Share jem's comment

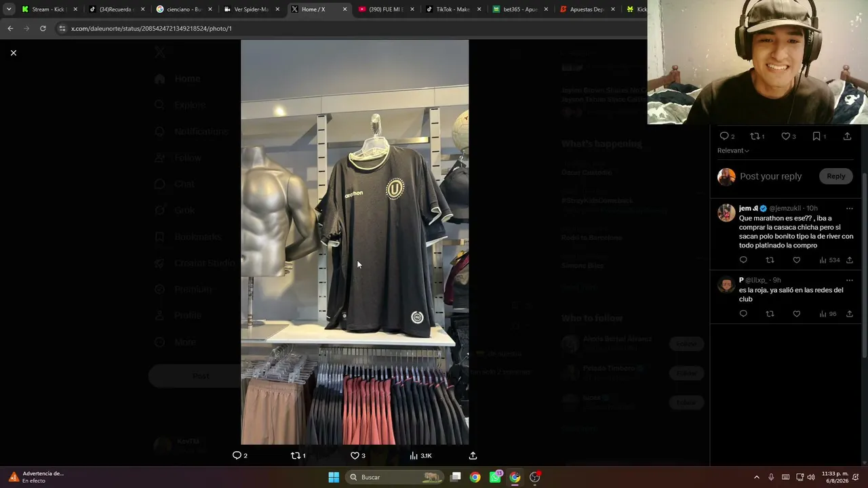coord(849,260)
